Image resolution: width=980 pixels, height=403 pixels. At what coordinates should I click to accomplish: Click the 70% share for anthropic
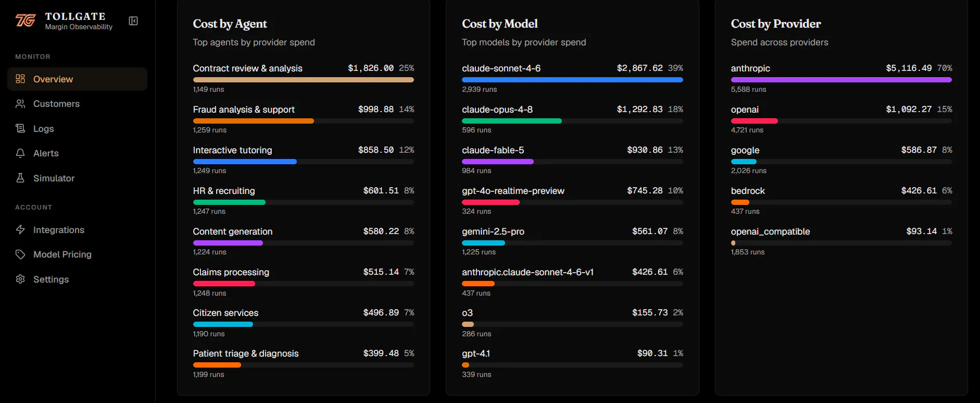click(945, 68)
